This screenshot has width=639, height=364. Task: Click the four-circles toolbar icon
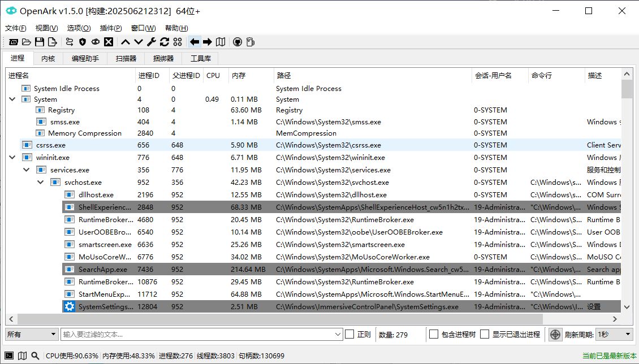(x=177, y=42)
